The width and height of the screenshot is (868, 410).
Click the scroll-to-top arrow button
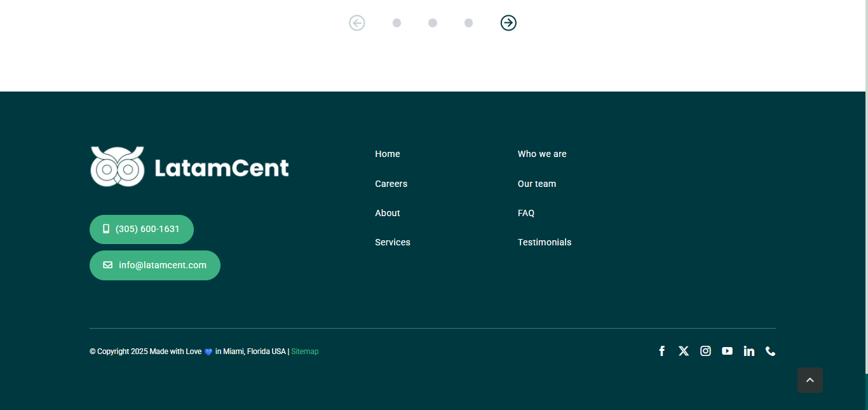click(x=810, y=380)
